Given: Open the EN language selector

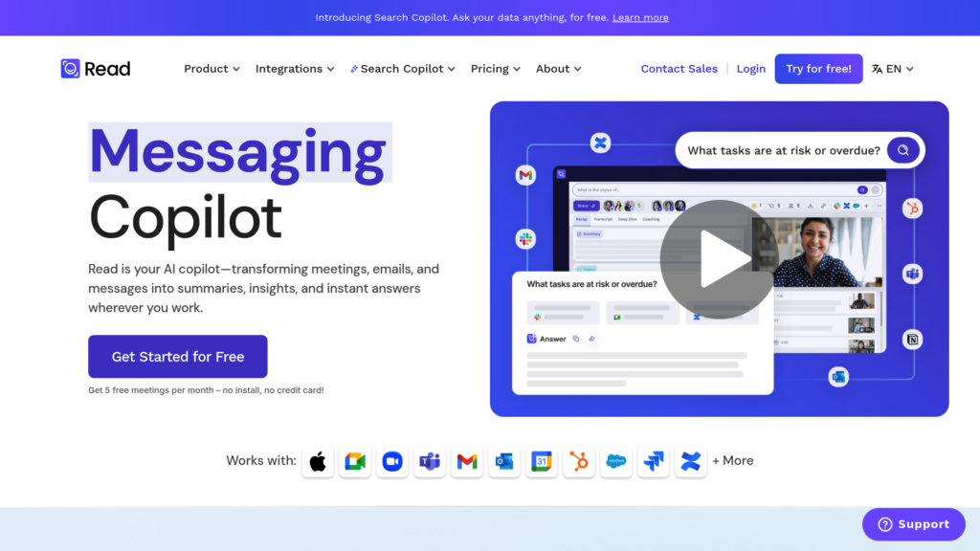Looking at the screenshot, I should (x=893, y=69).
